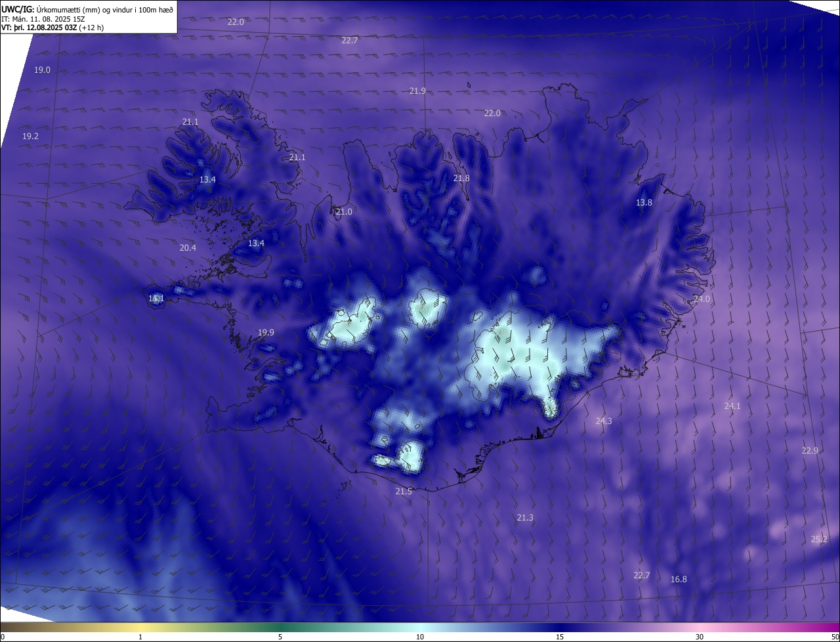Screen dimensions: 840x642
Task: Click the 19.9 map value
Action: pos(266,332)
